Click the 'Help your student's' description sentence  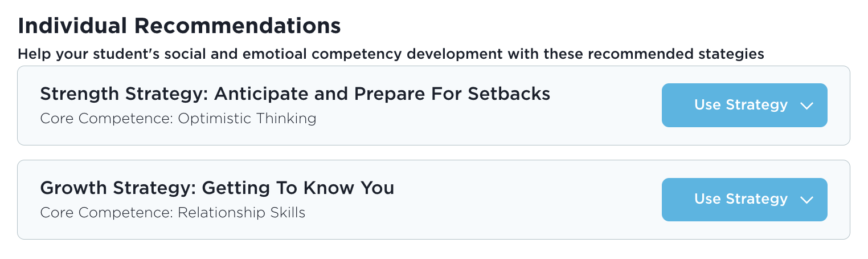391,55
